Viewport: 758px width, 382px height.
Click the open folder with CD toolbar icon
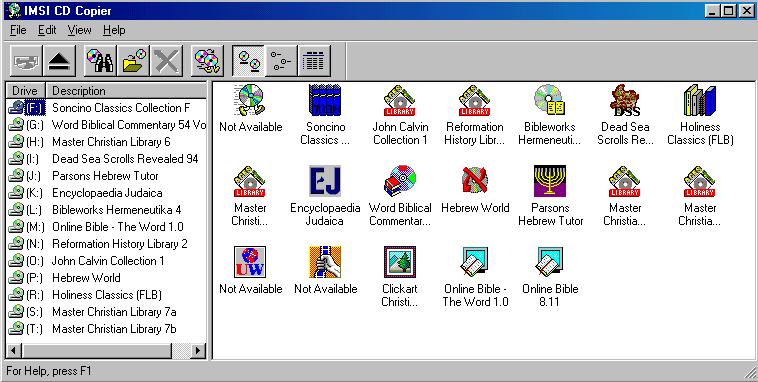tap(133, 61)
